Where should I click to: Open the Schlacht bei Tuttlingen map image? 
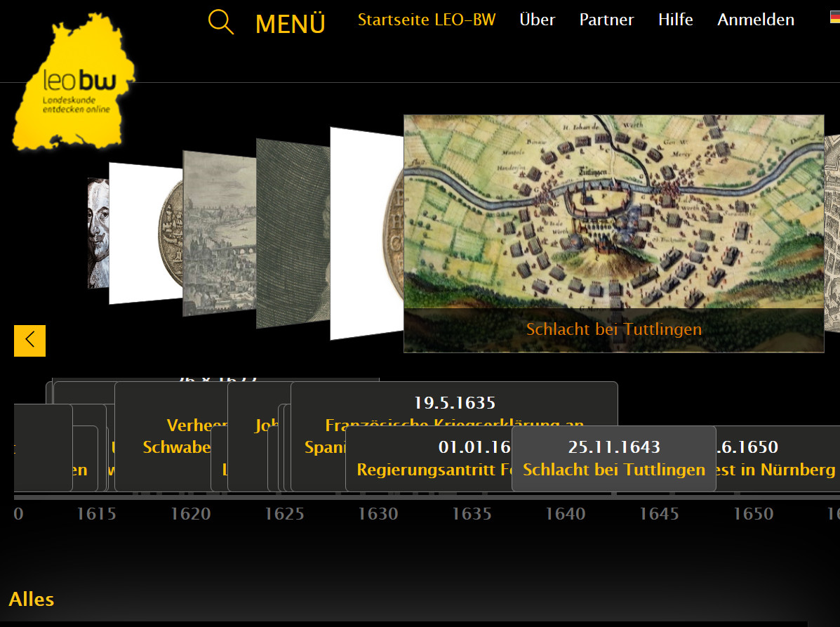[613, 211]
